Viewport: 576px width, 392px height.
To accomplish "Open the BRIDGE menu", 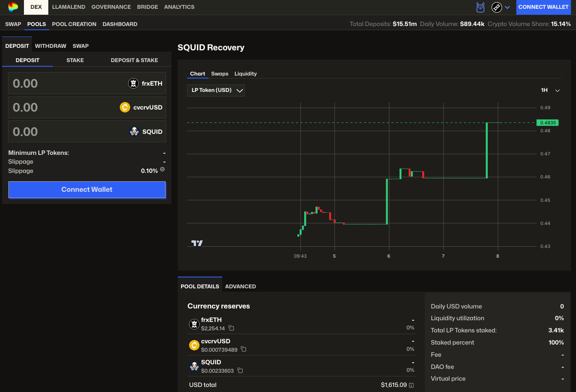I will pos(147,7).
